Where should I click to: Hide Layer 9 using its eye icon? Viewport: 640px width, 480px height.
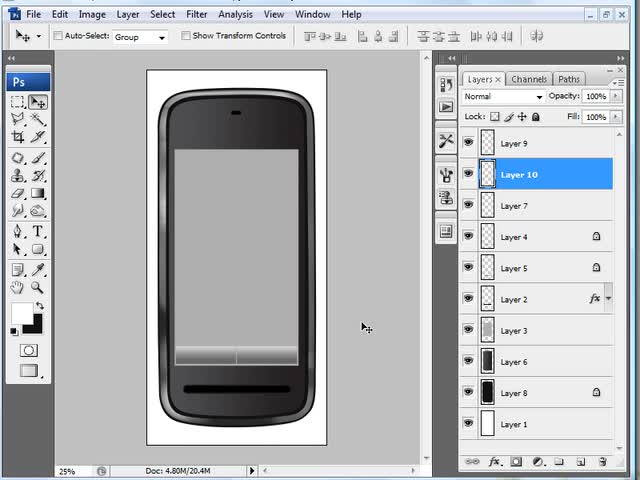[x=468, y=143]
